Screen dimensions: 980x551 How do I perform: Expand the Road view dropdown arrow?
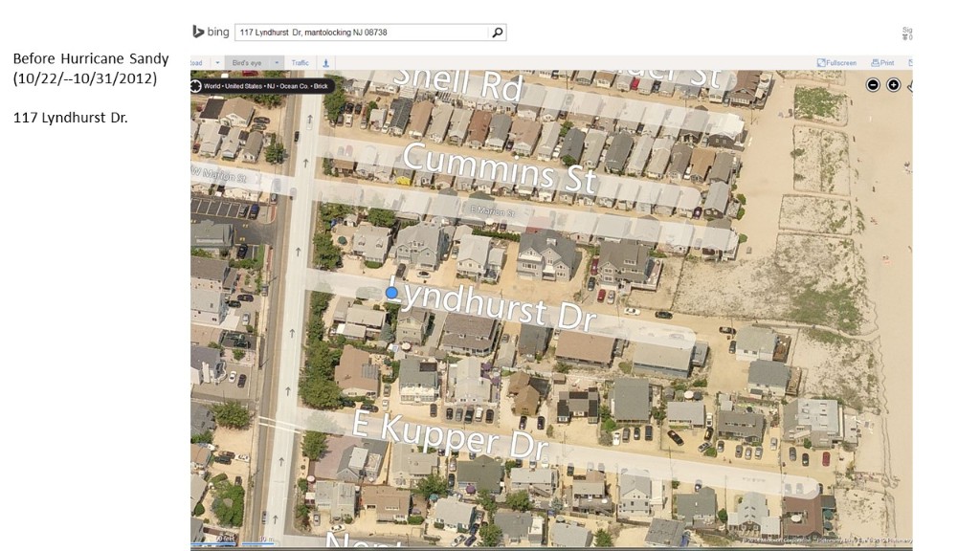[217, 63]
